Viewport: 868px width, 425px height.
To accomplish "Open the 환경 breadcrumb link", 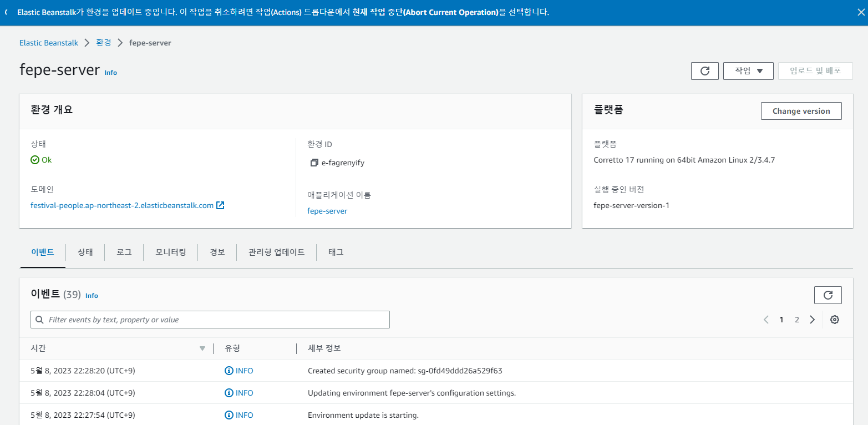I will point(104,43).
